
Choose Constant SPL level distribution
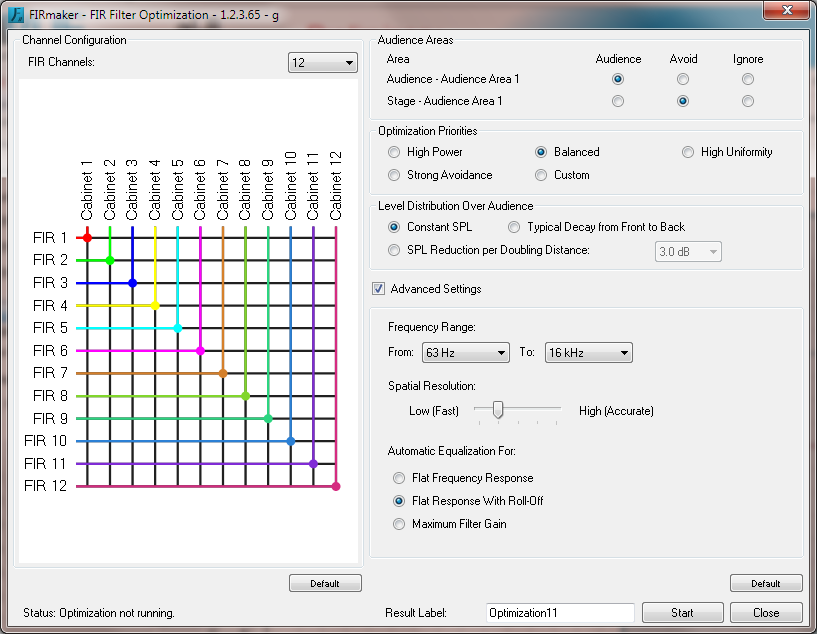point(394,227)
